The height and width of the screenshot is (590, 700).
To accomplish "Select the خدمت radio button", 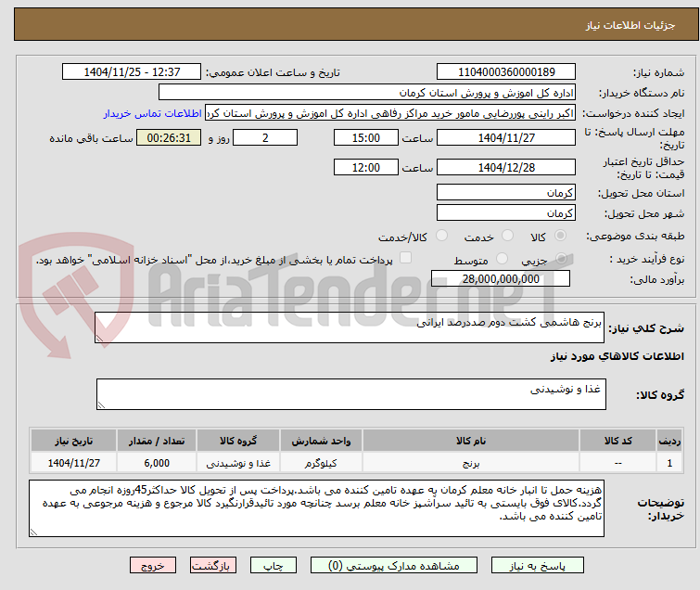I will tap(507, 236).
